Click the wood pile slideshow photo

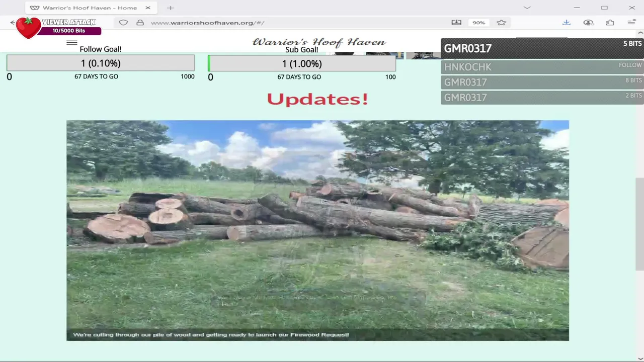[317, 230]
